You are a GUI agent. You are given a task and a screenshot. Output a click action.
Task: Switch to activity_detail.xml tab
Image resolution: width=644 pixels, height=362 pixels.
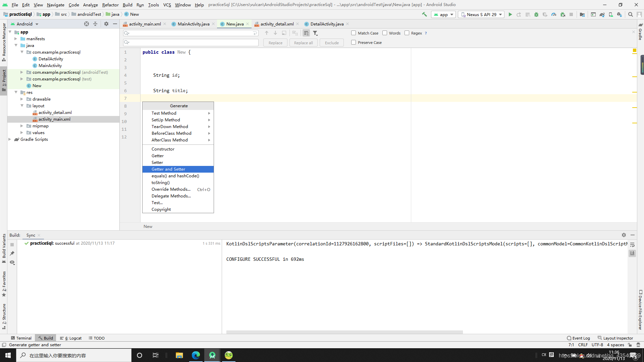277,24
